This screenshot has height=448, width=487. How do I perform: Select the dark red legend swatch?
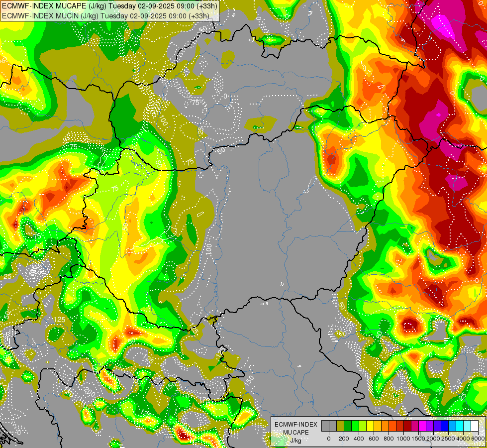click(x=407, y=426)
